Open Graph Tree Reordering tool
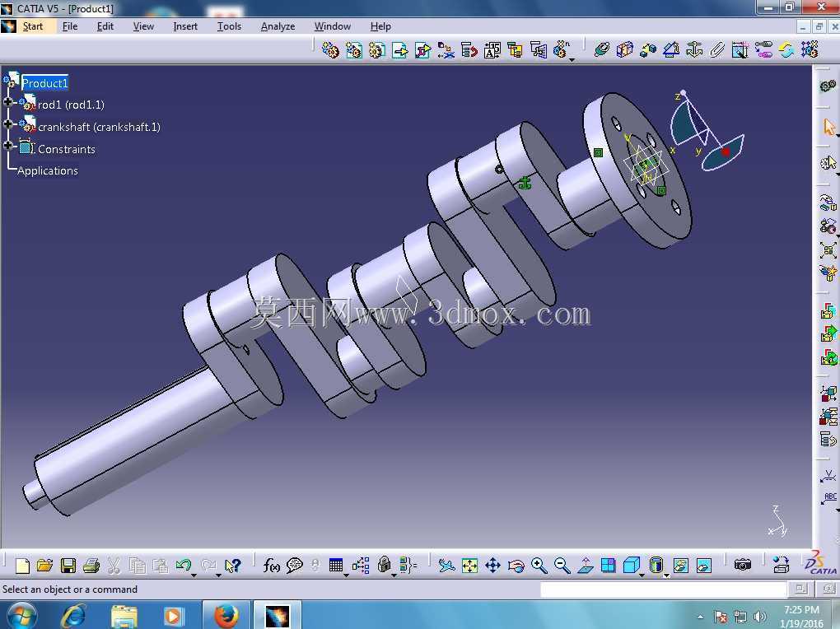Image resolution: width=840 pixels, height=629 pixels. click(469, 50)
